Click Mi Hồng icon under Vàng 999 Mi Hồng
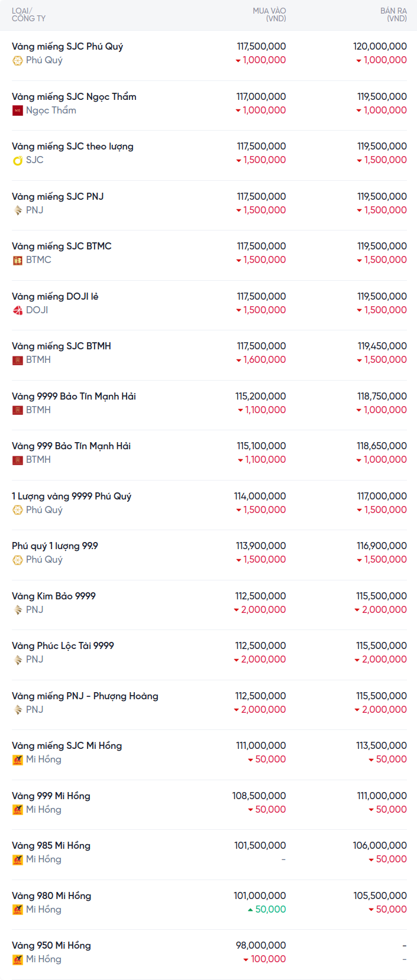The image size is (417, 980). point(18,810)
